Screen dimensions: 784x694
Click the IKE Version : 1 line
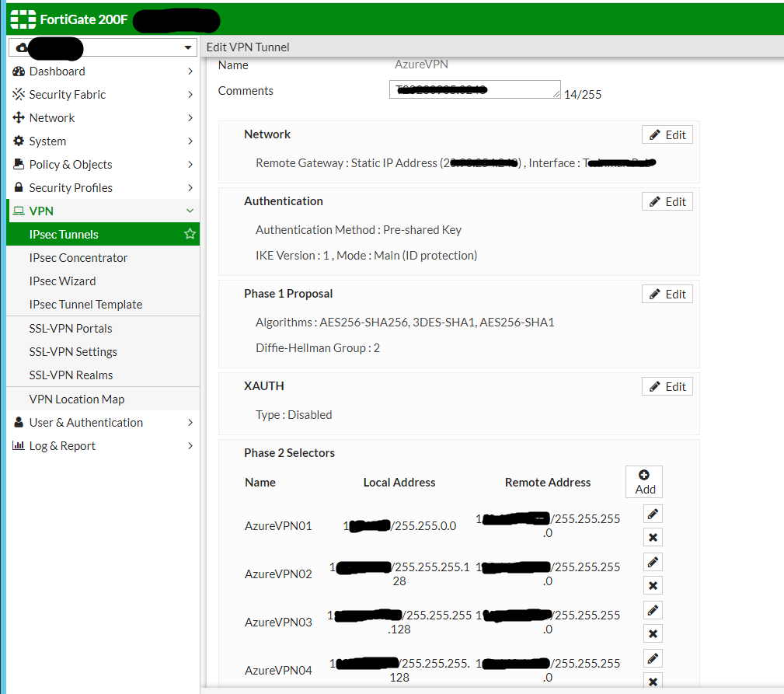(x=366, y=256)
